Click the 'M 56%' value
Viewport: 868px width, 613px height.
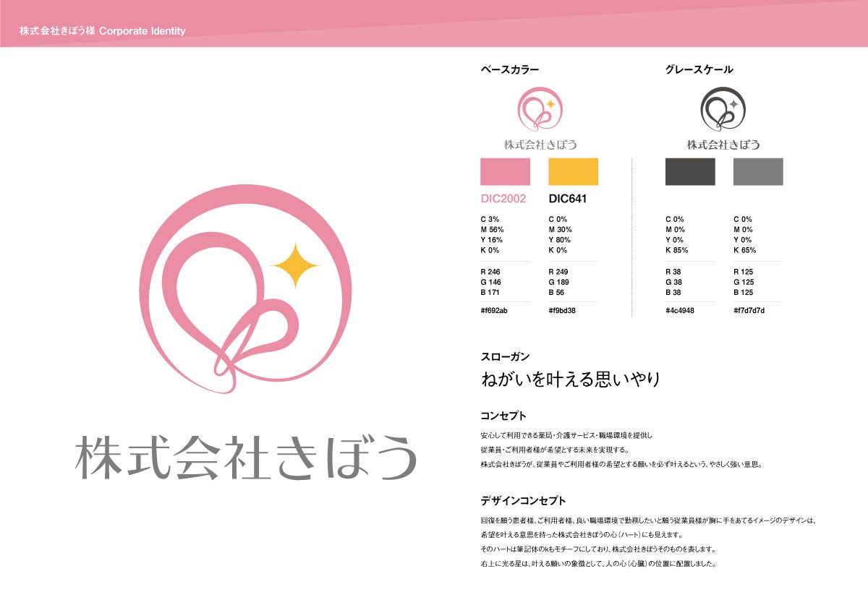(x=492, y=229)
